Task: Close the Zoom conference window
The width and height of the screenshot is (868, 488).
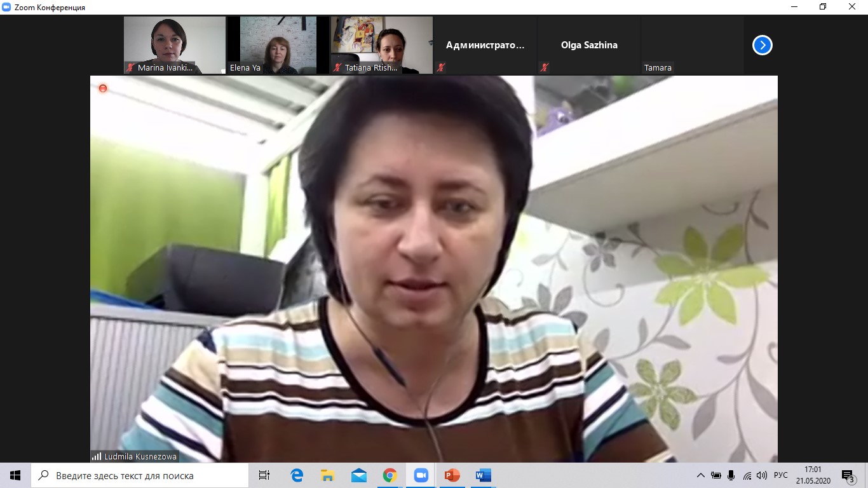Action: (853, 7)
